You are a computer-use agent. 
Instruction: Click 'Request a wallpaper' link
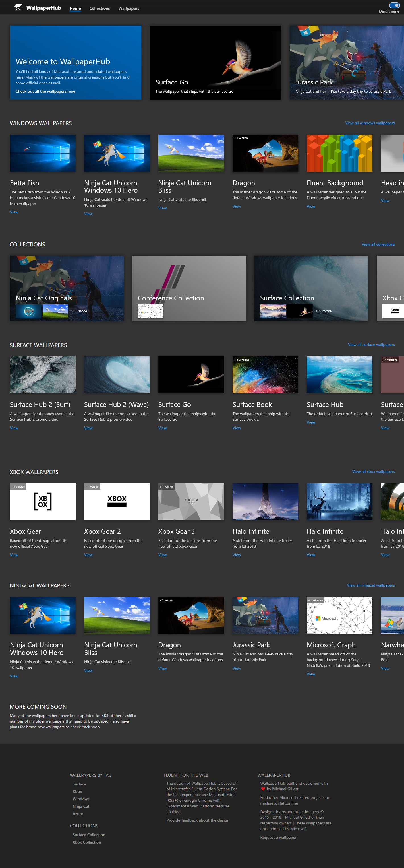click(x=278, y=837)
